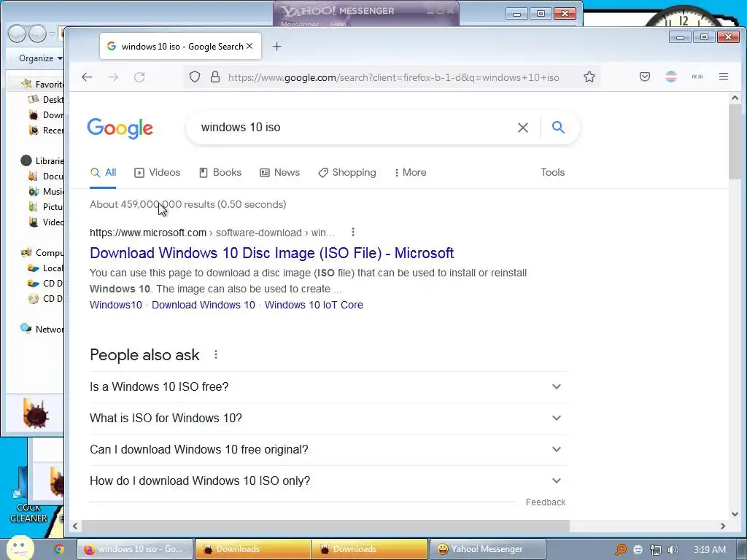
Task: Open the Windows 10 IoT Core sitelink
Action: coord(314,305)
